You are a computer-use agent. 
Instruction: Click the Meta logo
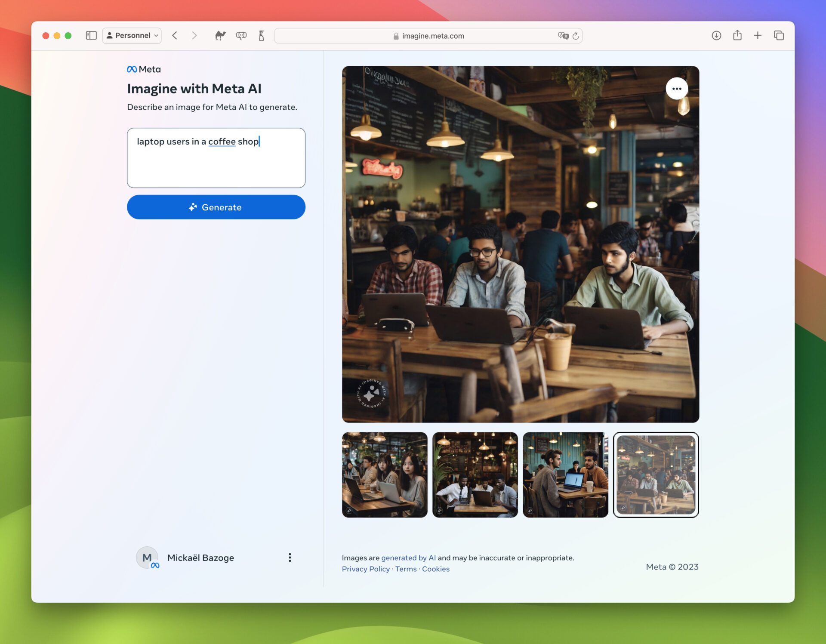tap(144, 69)
